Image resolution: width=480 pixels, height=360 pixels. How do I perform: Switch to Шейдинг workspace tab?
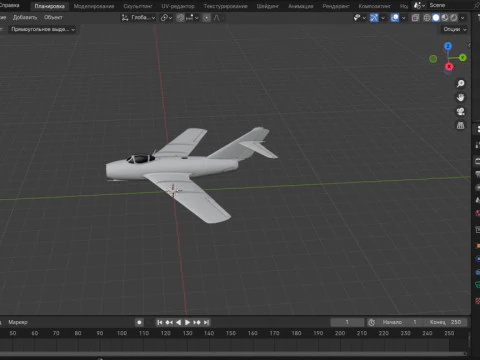coord(268,6)
